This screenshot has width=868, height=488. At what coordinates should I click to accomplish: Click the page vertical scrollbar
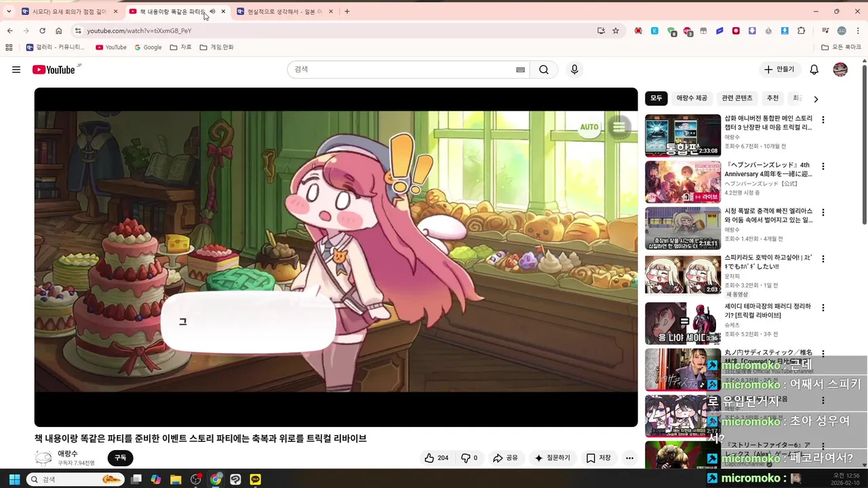point(864,143)
